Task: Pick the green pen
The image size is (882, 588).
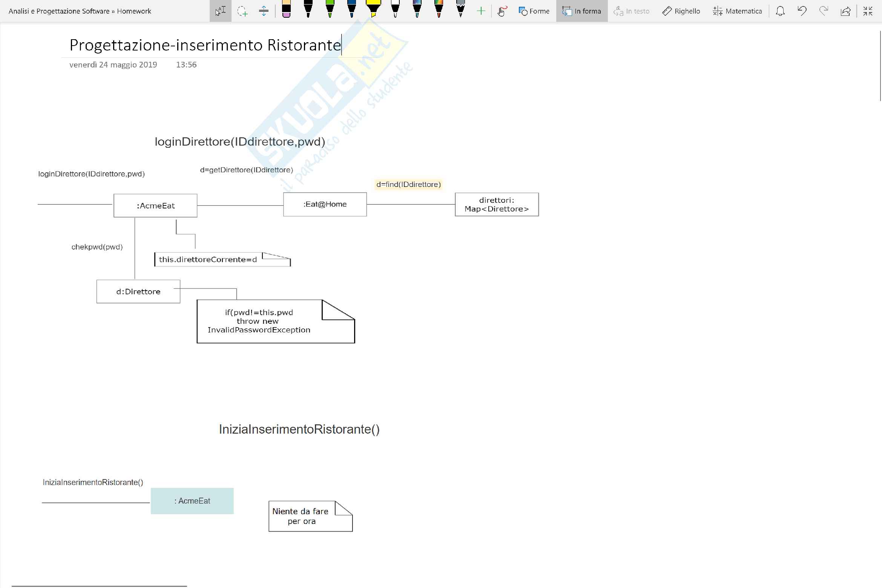Action: coord(330,9)
